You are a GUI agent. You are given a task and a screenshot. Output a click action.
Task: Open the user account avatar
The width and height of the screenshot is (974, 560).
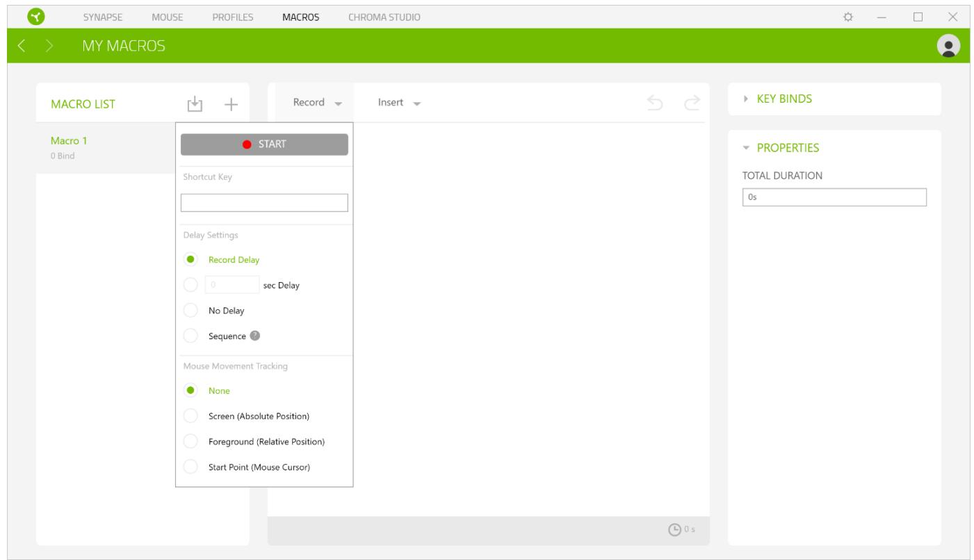coord(947,46)
